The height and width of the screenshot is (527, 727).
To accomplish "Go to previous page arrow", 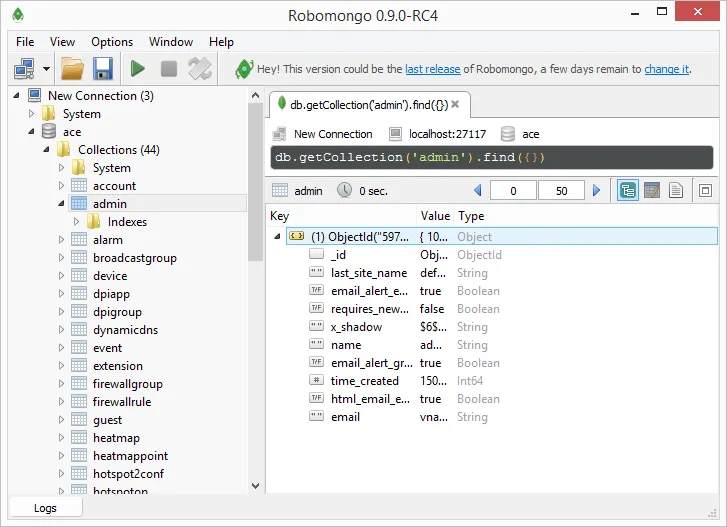I will click(478, 190).
